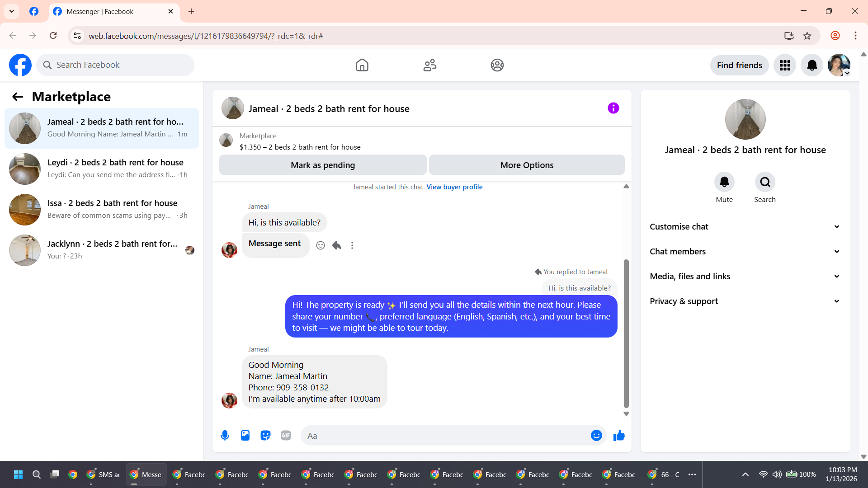Send a thumbs-up like
Viewport: 868px width, 488px height.
[619, 436]
